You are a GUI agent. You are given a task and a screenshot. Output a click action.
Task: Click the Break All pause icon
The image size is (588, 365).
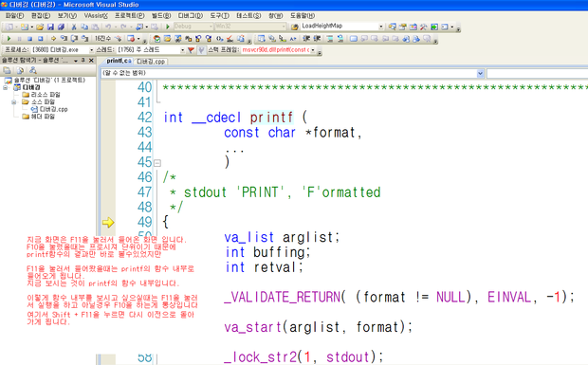click(19, 39)
